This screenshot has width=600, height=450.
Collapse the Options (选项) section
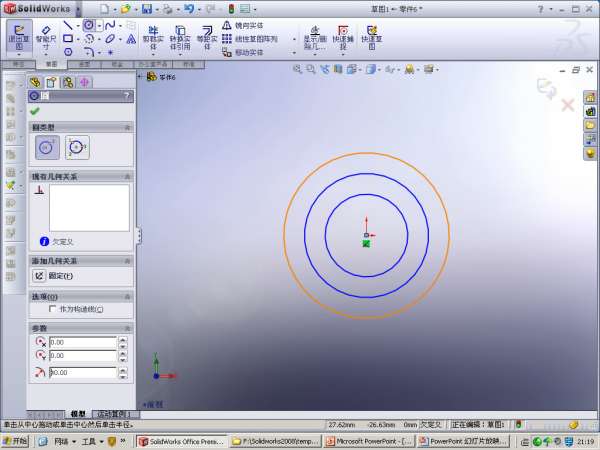(127, 297)
